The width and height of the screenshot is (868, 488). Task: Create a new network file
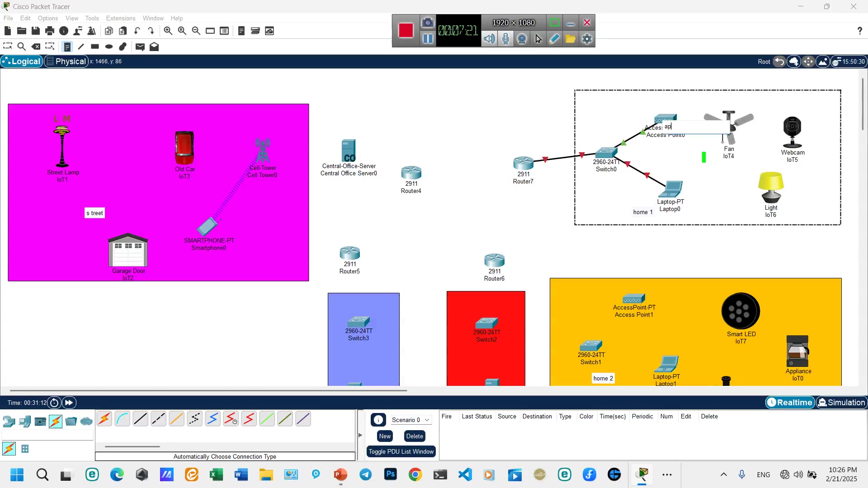coord(7,31)
